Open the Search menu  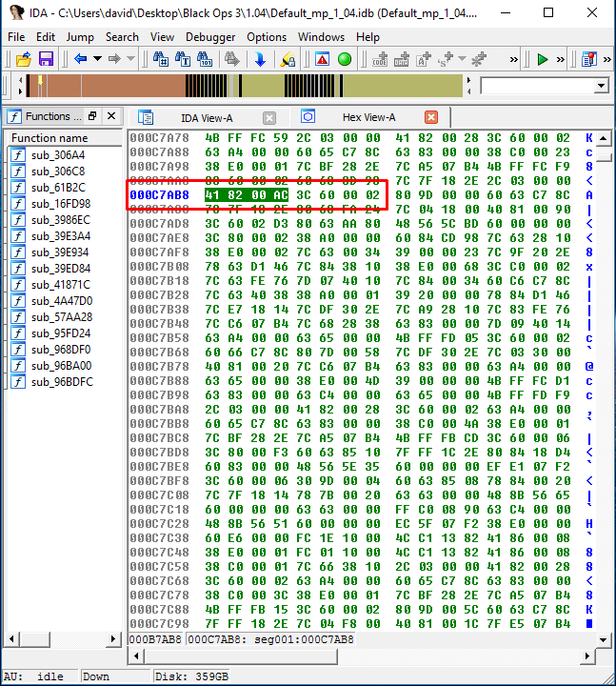[x=122, y=37]
